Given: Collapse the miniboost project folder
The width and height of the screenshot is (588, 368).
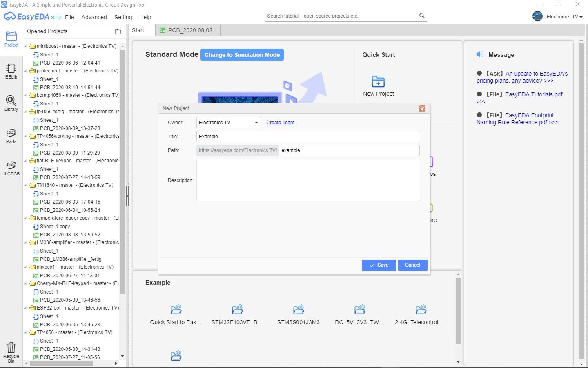Looking at the screenshot, I should tap(26, 46).
